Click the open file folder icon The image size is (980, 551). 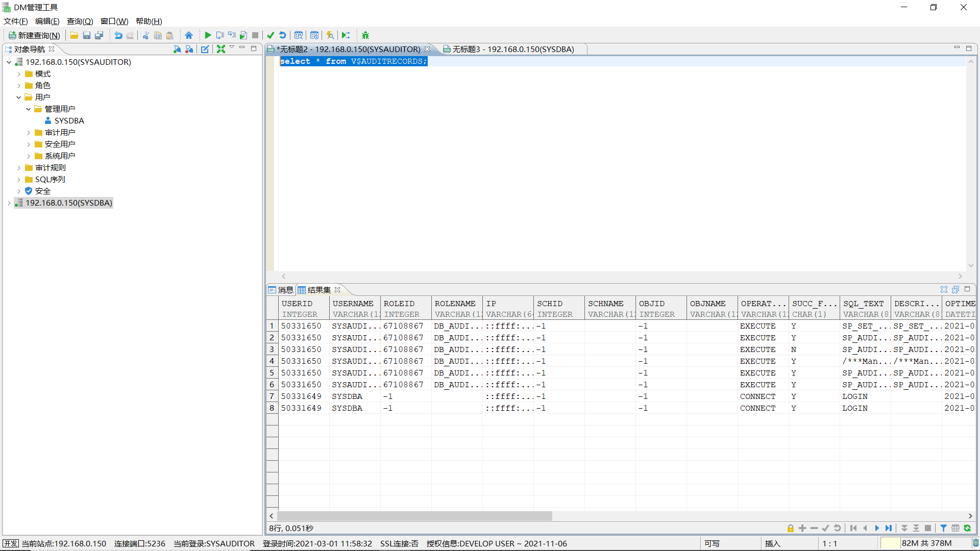coord(75,35)
